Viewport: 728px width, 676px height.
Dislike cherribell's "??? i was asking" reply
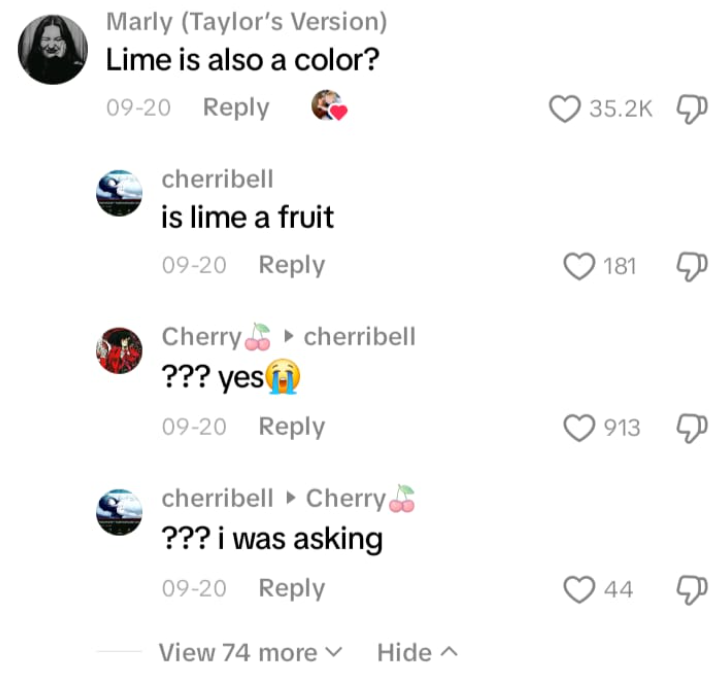tap(692, 590)
